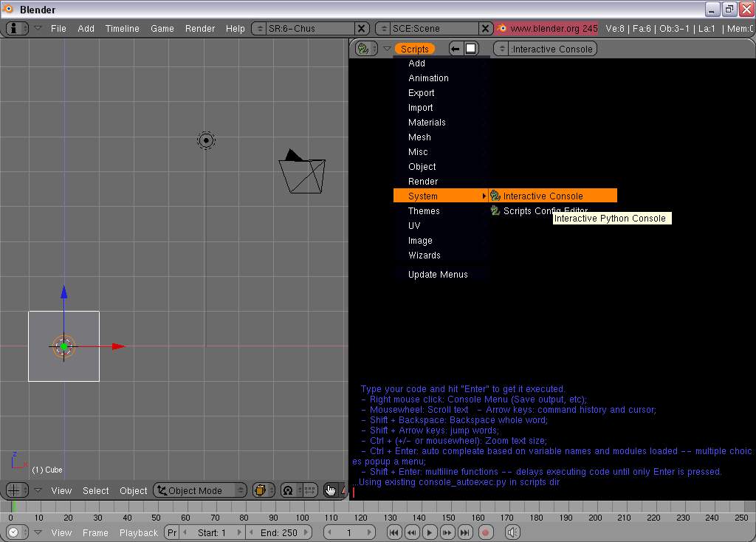Screen dimensions: 756x542
Task: Click the Scripts window type python icon
Action: pyautogui.click(x=366, y=49)
